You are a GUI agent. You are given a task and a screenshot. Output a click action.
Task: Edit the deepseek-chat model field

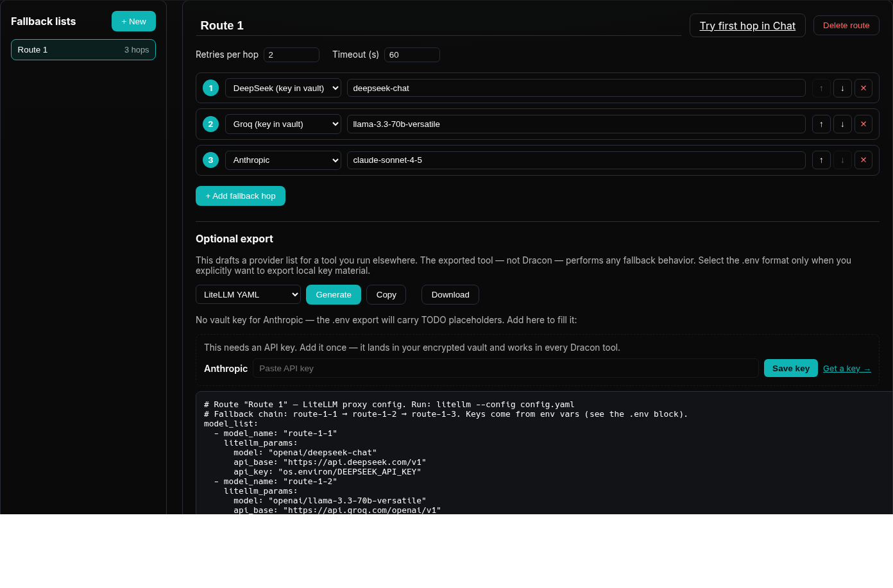pyautogui.click(x=576, y=88)
